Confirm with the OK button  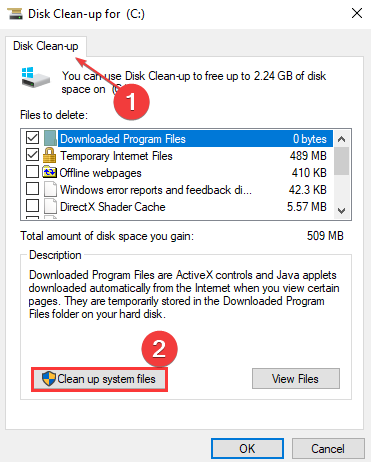click(x=247, y=449)
